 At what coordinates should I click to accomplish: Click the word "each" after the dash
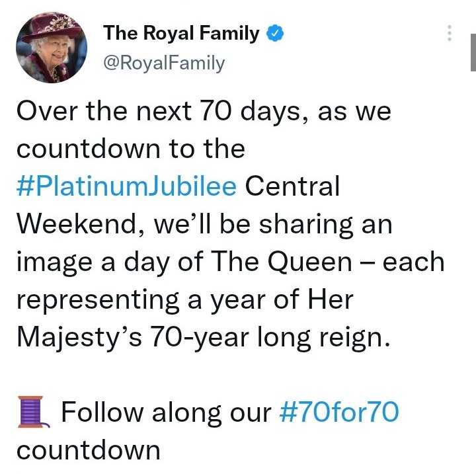click(413, 262)
